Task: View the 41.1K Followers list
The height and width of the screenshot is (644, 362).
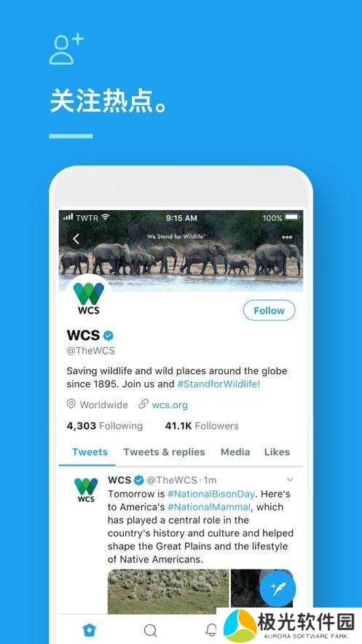Action: click(202, 426)
